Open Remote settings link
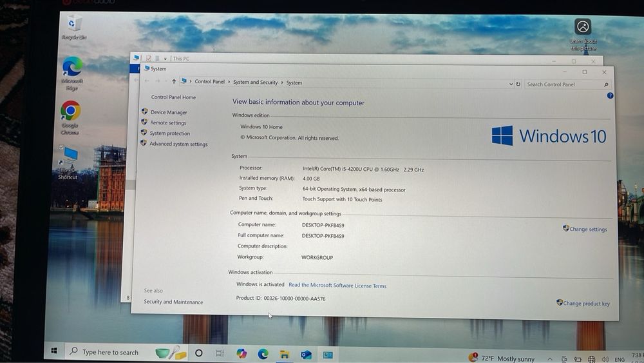 tap(168, 123)
